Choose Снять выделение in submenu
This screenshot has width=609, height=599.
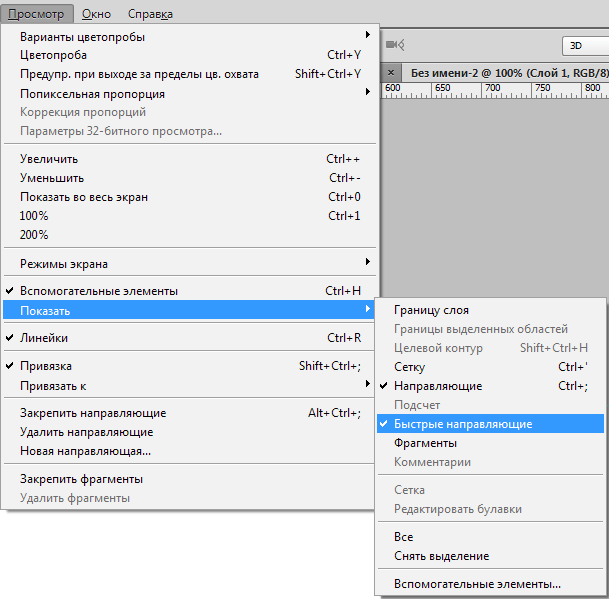click(x=491, y=556)
